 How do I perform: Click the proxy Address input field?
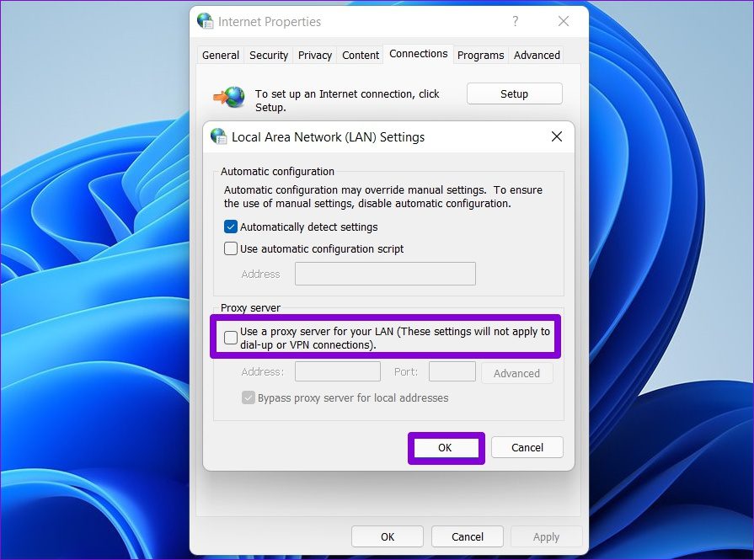(x=337, y=371)
